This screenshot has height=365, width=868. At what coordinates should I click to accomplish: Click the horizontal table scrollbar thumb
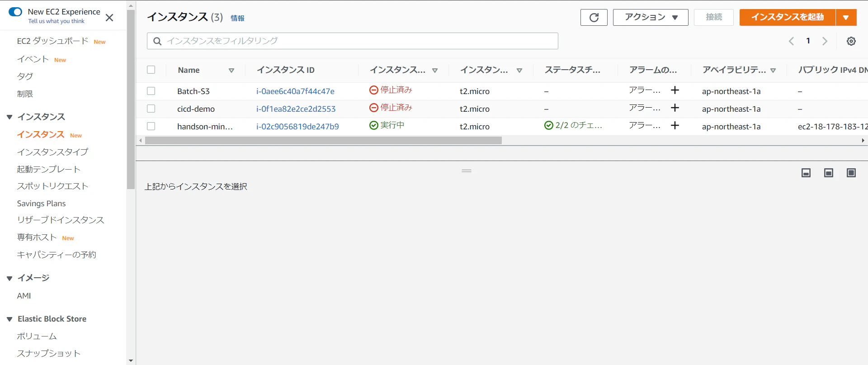(x=323, y=141)
